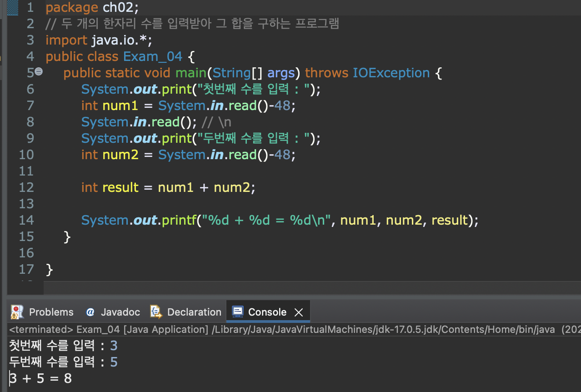Close the Console tab with X
581x392 pixels.
(299, 312)
